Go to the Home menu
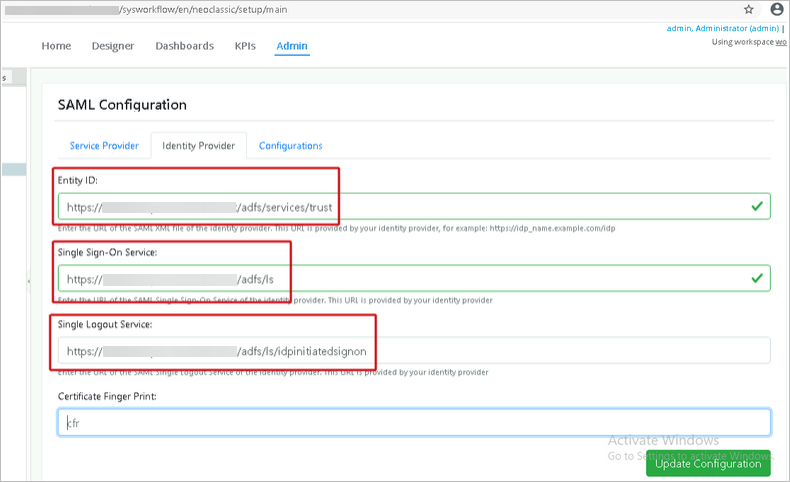Viewport: 790px width, 482px height. [x=56, y=46]
